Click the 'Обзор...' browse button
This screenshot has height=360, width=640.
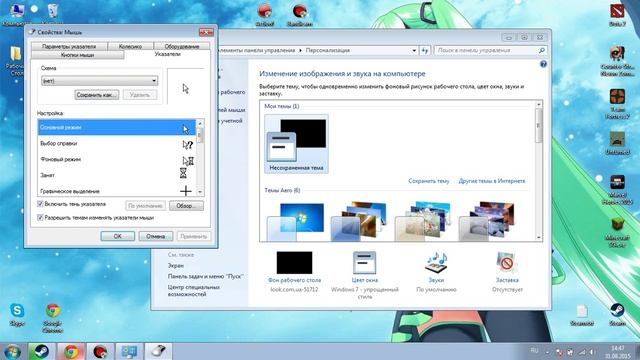tap(186, 206)
